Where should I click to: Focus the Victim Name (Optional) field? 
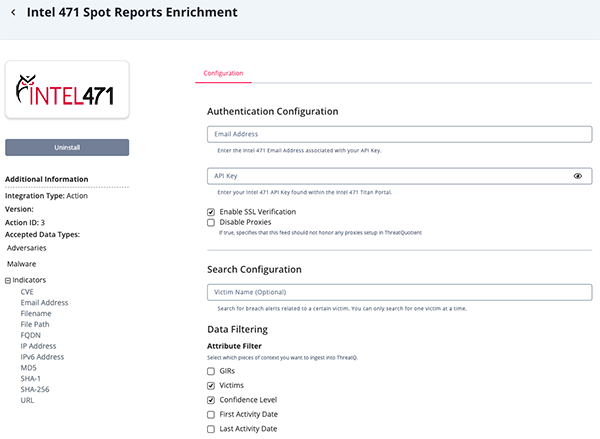coord(399,292)
